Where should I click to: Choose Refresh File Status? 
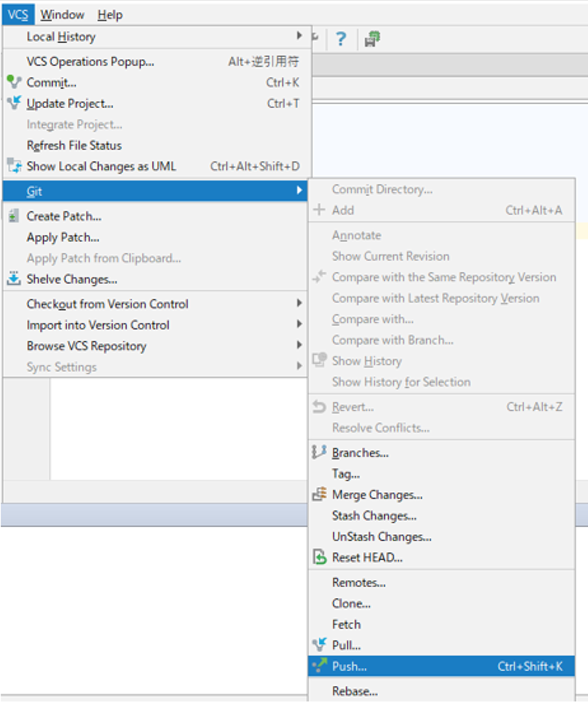(157, 145)
